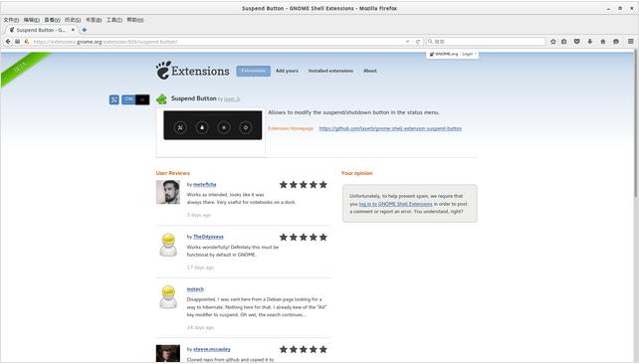The height and width of the screenshot is (364, 639).
Task: Open the downloads arrow icon
Action: (x=589, y=42)
